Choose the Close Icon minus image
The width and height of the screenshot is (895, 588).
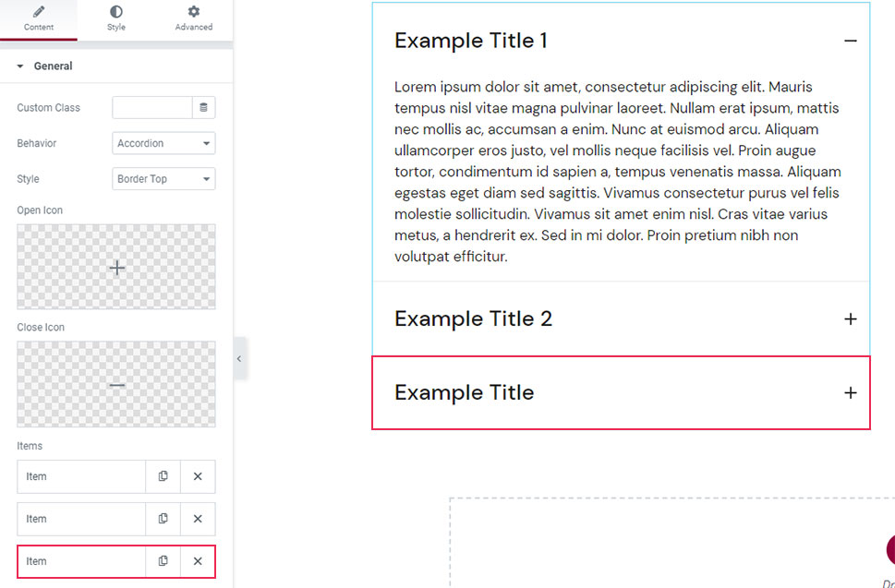(116, 384)
